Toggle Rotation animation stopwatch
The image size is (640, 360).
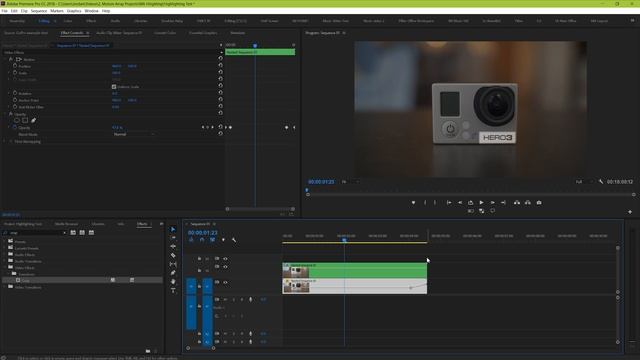point(15,93)
